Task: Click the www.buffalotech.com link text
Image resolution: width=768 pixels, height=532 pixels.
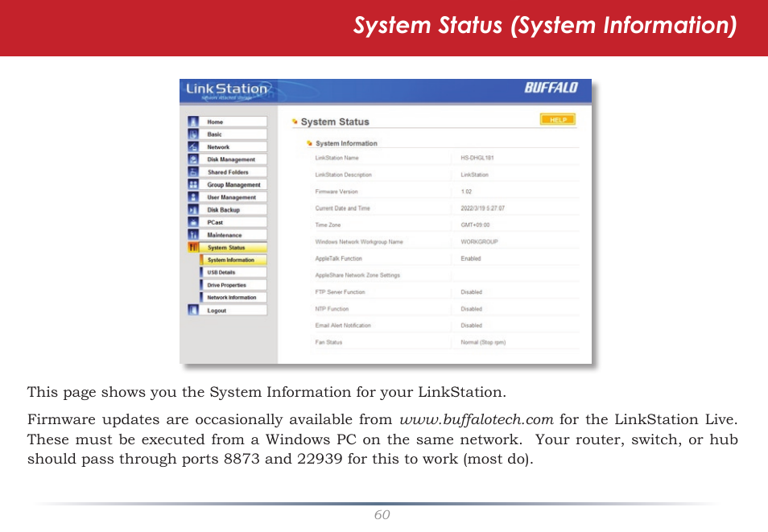Action: coord(477,419)
